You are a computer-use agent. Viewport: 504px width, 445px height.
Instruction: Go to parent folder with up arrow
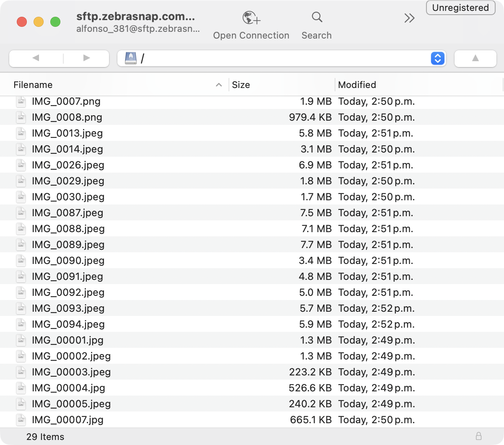point(475,58)
